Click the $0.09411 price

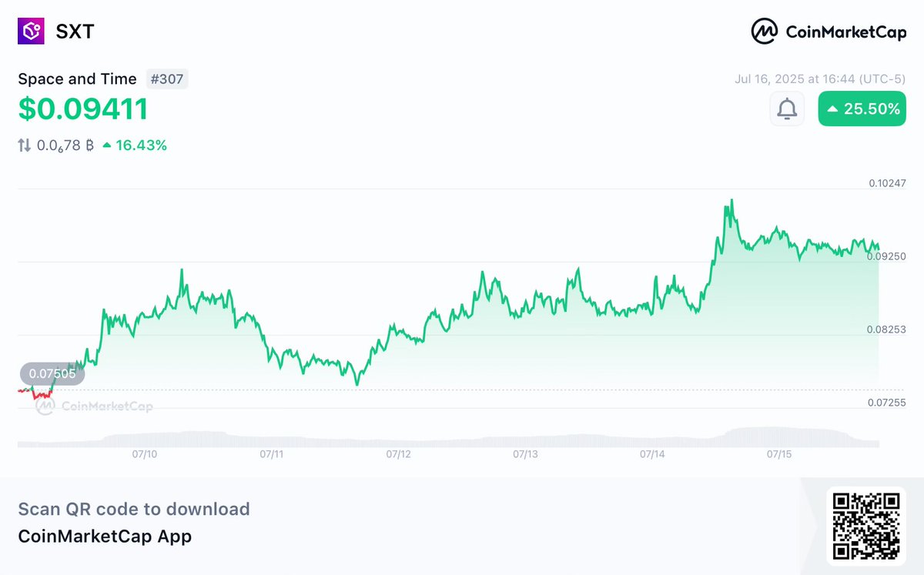click(83, 109)
